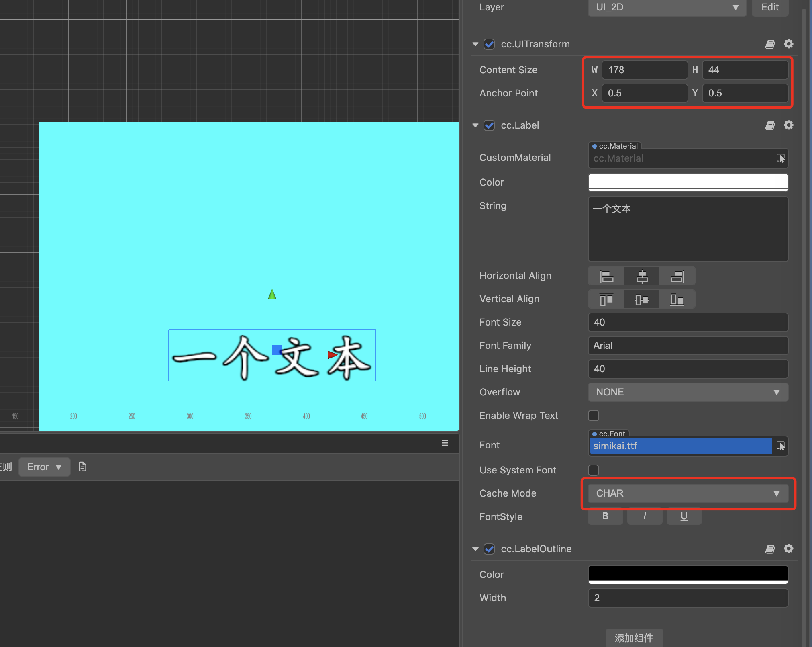Select right horizontal align icon
The height and width of the screenshot is (647, 812).
677,276
